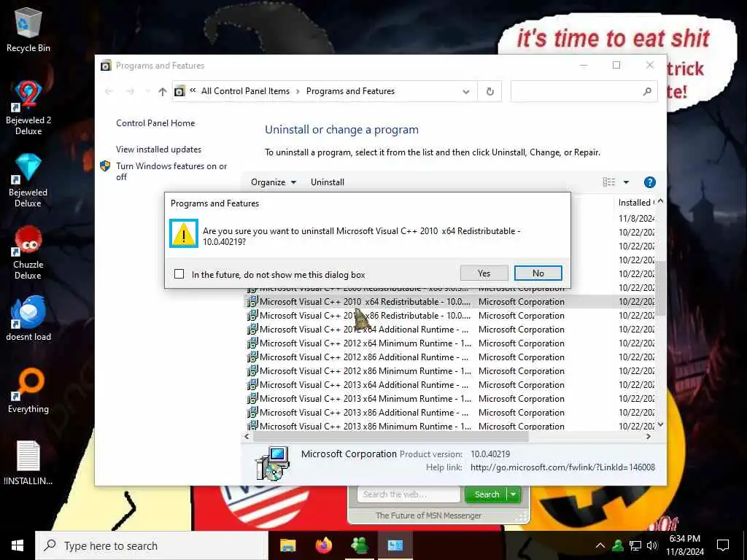747x560 pixels.
Task: Select Microsoft Visual C++ 2010 x64 Redistributable row
Action: (449, 302)
